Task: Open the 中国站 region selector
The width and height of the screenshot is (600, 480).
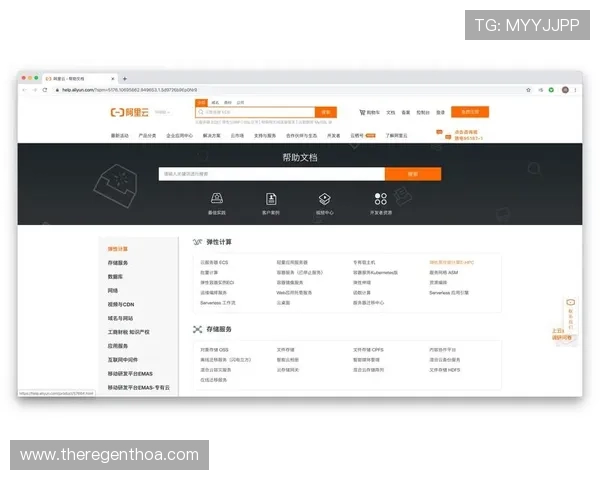Action: [162, 112]
